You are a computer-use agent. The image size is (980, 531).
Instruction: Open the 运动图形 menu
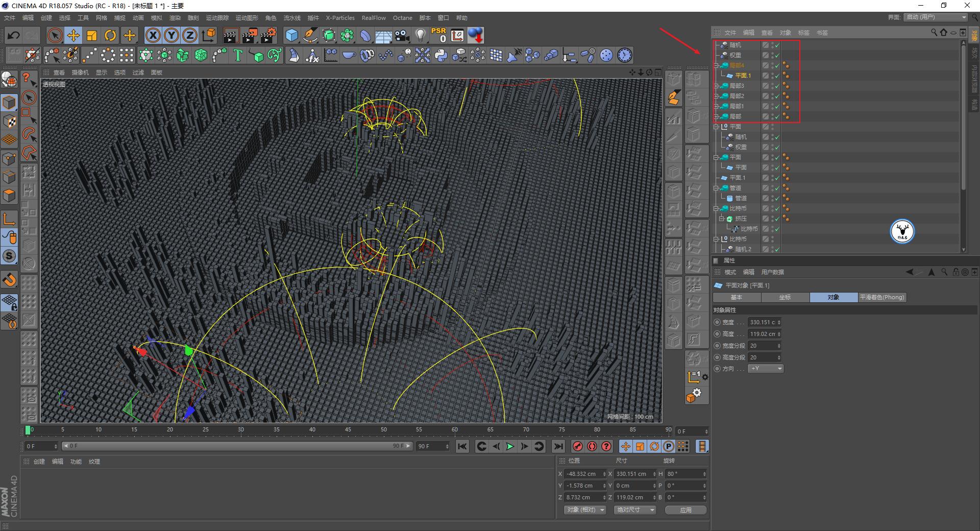pos(247,18)
